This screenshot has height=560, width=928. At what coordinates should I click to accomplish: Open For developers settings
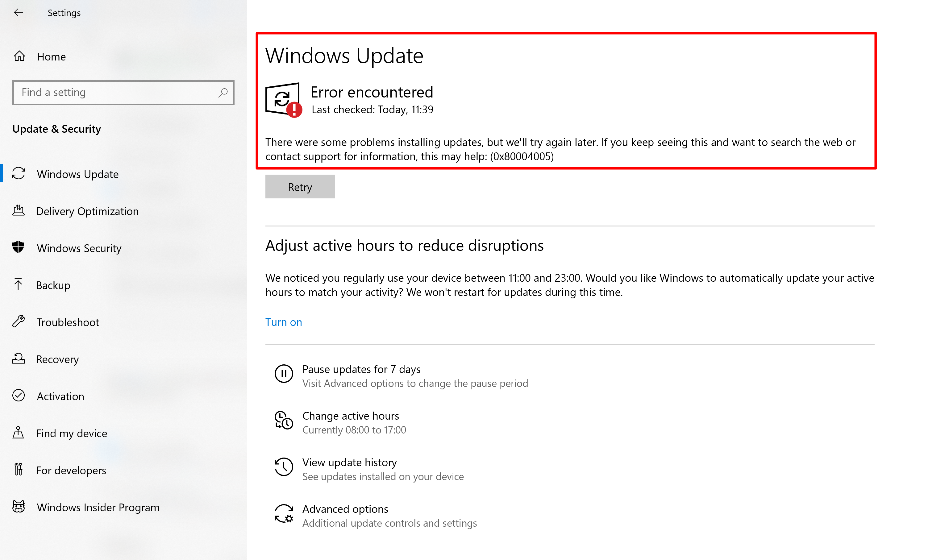71,471
